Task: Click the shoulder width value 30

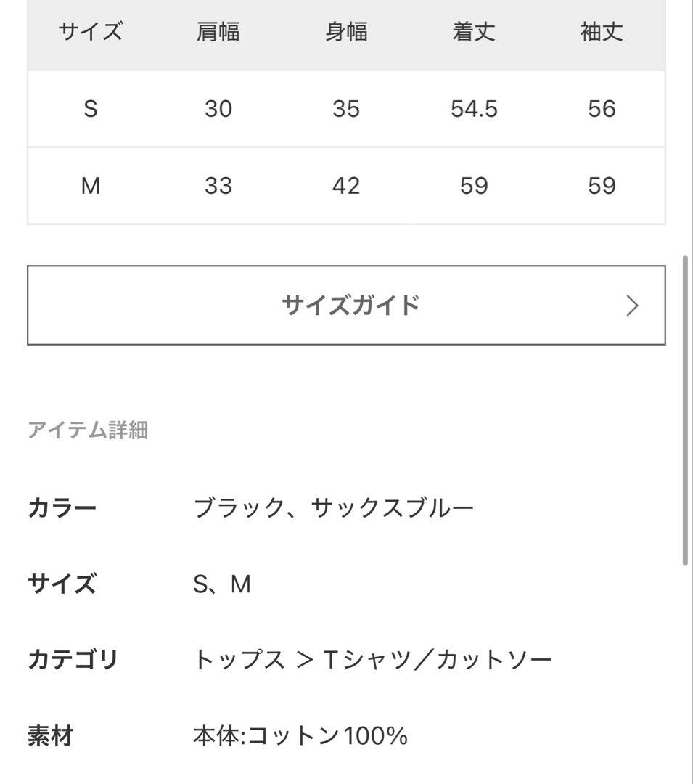Action: [218, 109]
